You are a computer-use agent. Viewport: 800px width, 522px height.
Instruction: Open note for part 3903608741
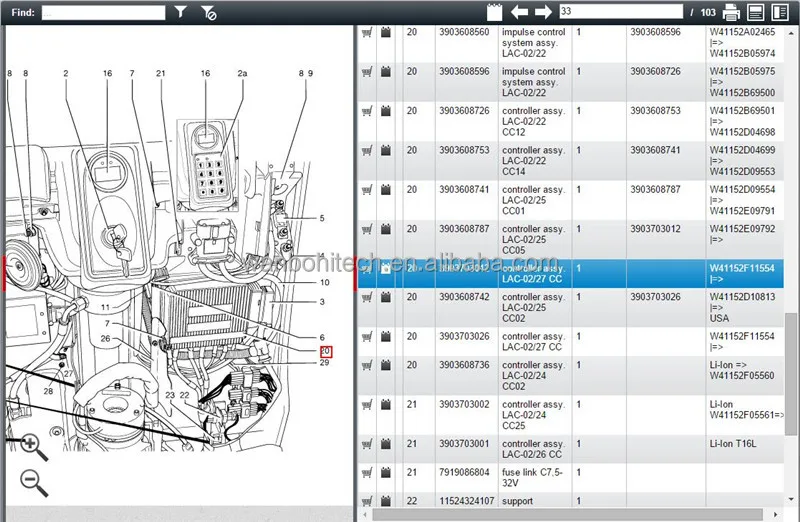(386, 189)
